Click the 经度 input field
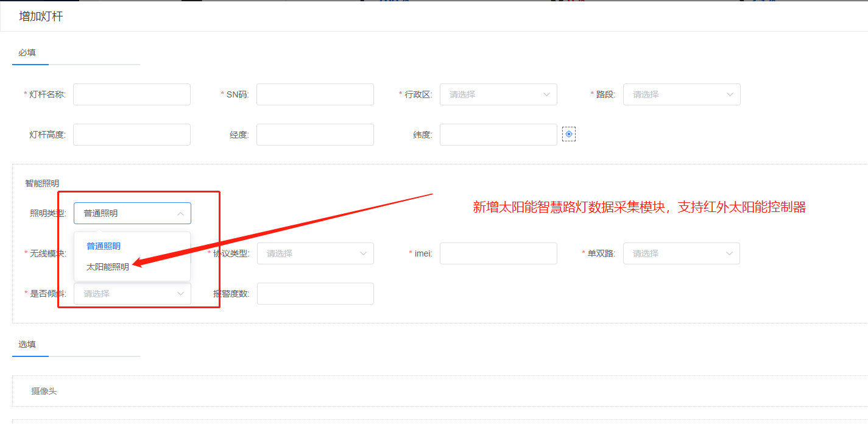The width and height of the screenshot is (868, 424). coord(315,134)
